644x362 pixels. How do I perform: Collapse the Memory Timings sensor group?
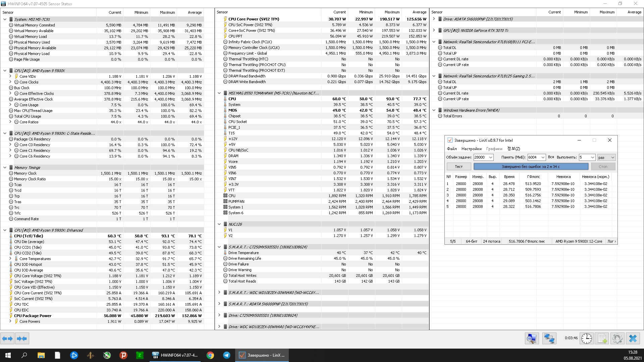(5, 168)
